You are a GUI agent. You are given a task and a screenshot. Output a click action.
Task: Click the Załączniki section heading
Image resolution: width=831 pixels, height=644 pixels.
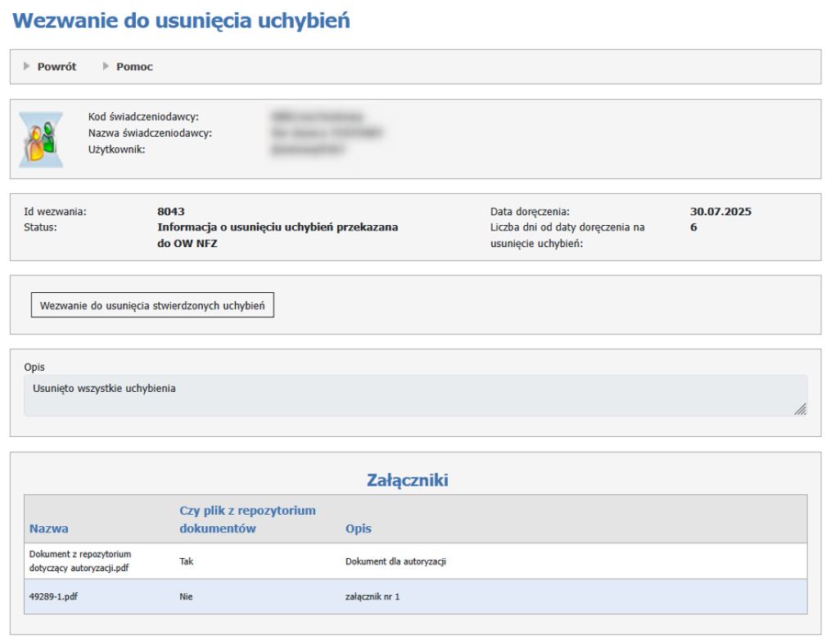tap(407, 480)
